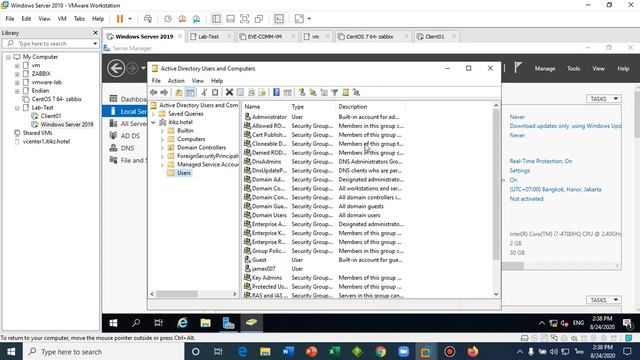Switch to the Lab-Test tab
Viewport: 640px width, 360px height.
pos(209,37)
